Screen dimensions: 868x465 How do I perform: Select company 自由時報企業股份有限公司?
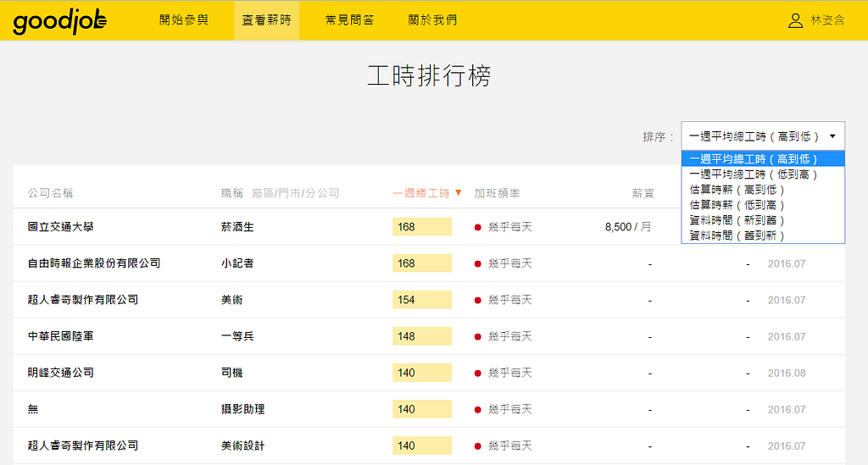[x=94, y=263]
